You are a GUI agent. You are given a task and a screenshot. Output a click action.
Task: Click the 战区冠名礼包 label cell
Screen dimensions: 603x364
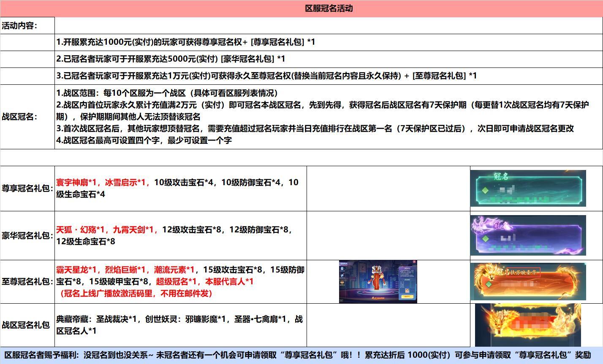27,325
